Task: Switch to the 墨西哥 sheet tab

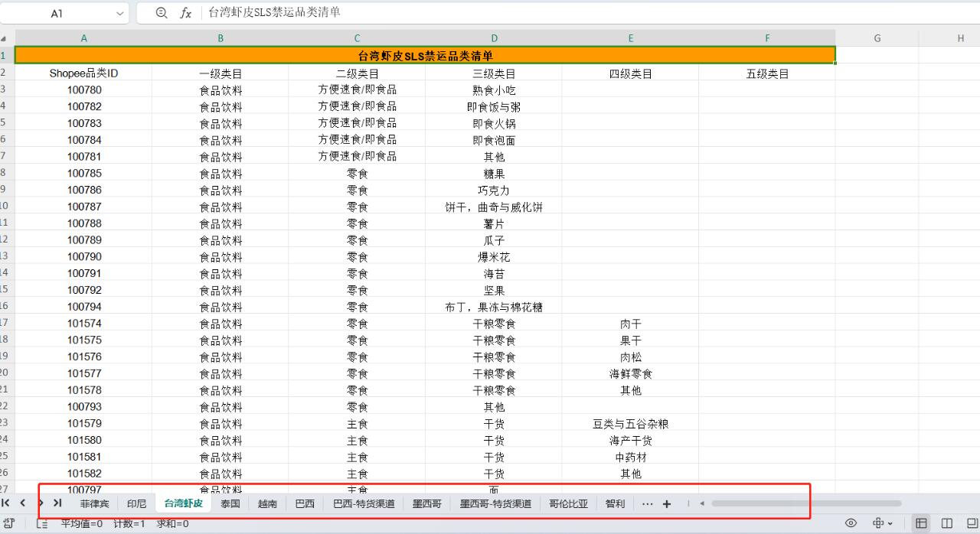Action: (x=427, y=504)
